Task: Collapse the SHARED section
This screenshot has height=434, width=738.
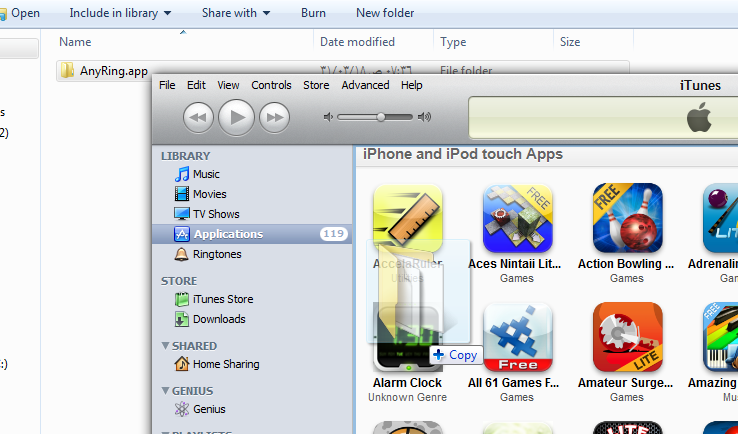Action: 165,346
